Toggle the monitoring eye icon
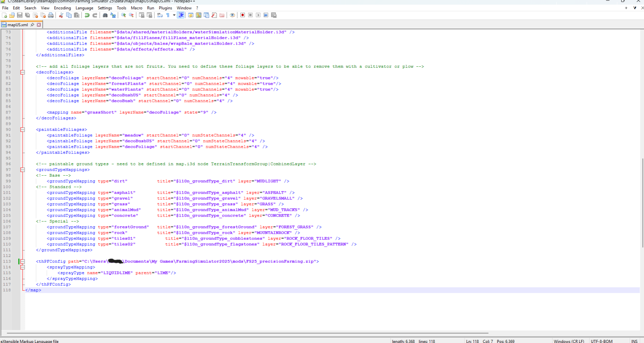Viewport: 644px width, 343px height. coord(232,15)
